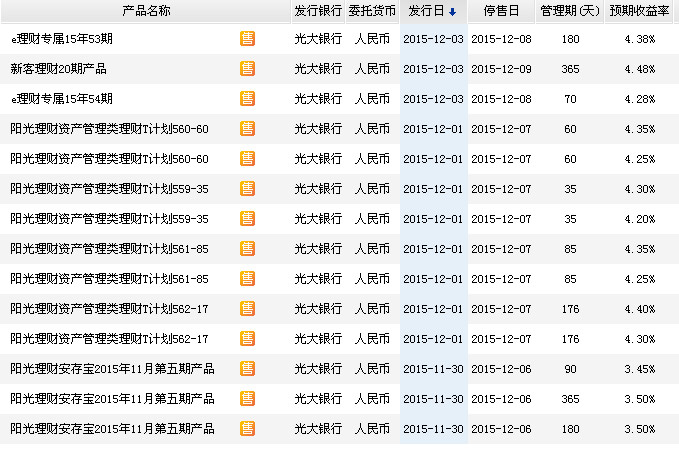
Task: Open T计划560-60 product with 4.35% yield
Action: pos(110,129)
